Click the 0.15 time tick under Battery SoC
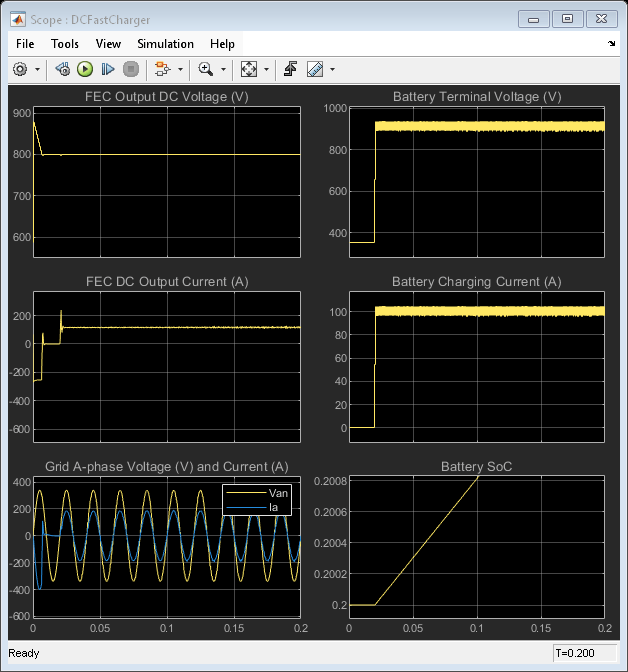Viewport: 628px width, 672px height. [541, 628]
